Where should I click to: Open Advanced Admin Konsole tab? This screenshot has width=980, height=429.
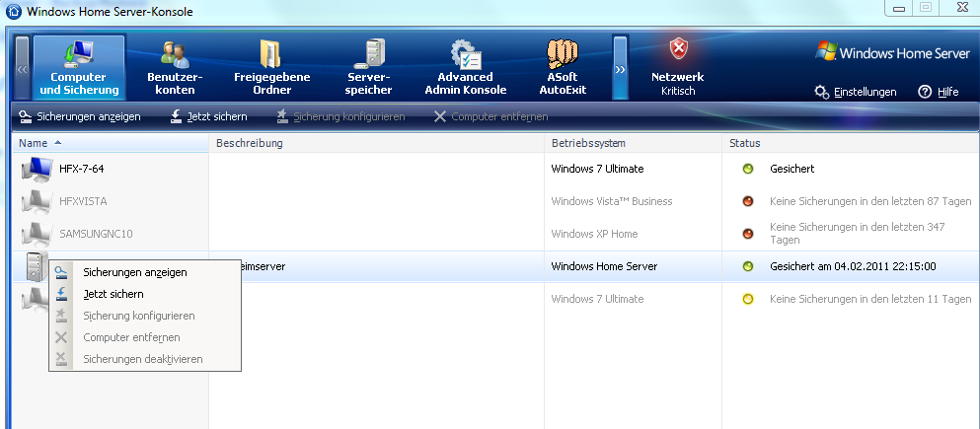[x=465, y=67]
